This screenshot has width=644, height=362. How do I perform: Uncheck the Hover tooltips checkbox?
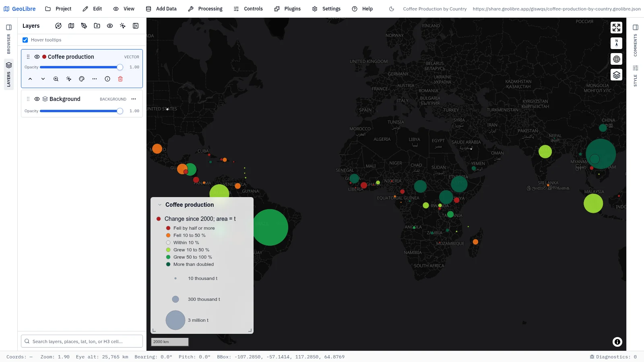point(25,40)
